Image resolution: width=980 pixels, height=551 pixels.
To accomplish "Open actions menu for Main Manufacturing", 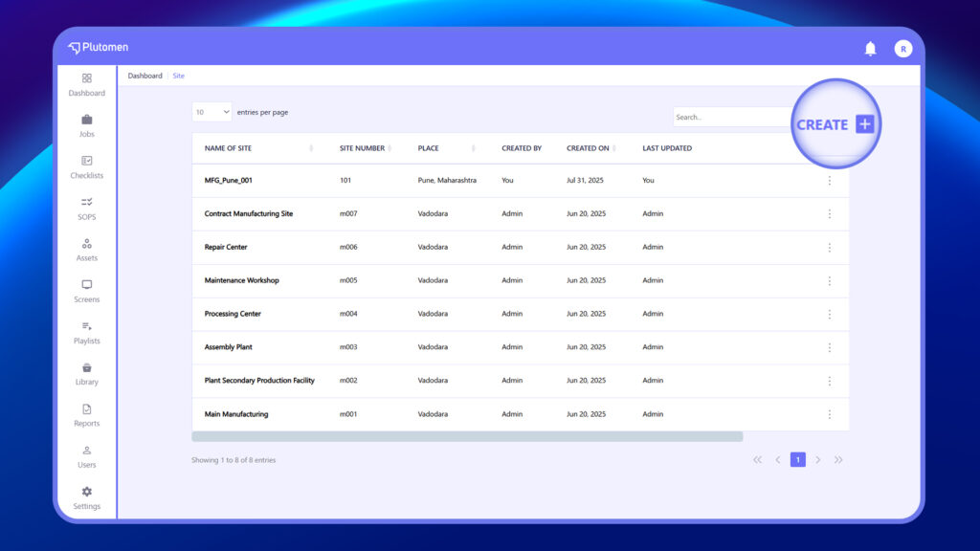I will (830, 414).
